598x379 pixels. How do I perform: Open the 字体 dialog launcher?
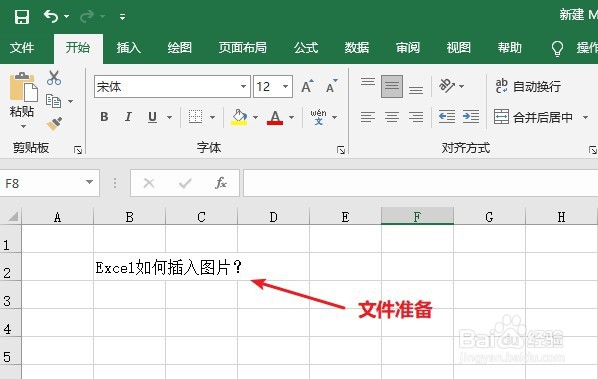[x=341, y=150]
